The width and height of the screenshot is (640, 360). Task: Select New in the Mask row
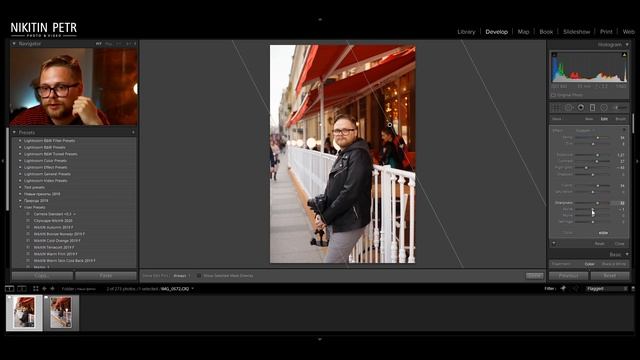coord(589,119)
